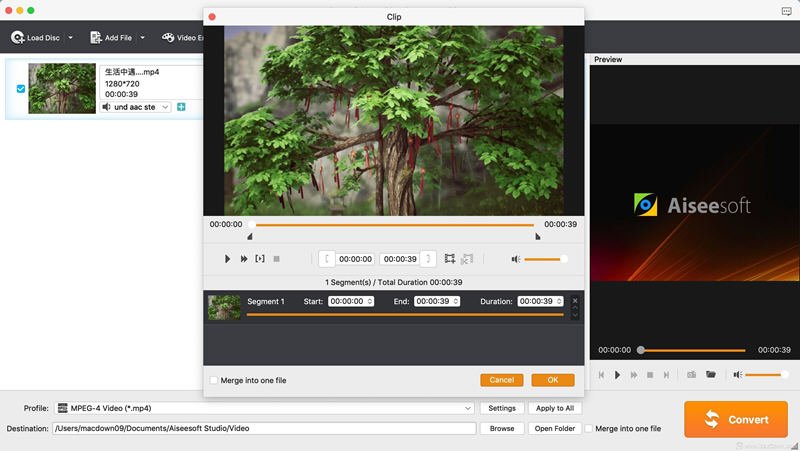Stop playback in the Preview panel

click(650, 375)
